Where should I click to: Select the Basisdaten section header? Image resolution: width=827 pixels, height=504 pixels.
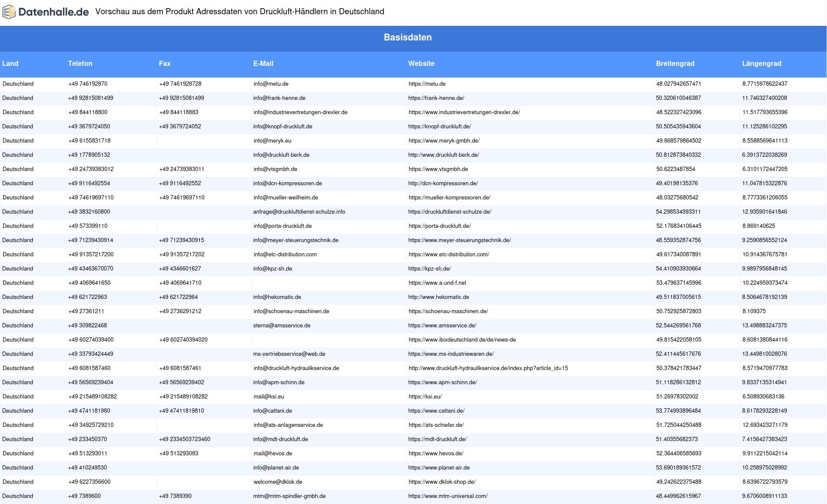408,37
